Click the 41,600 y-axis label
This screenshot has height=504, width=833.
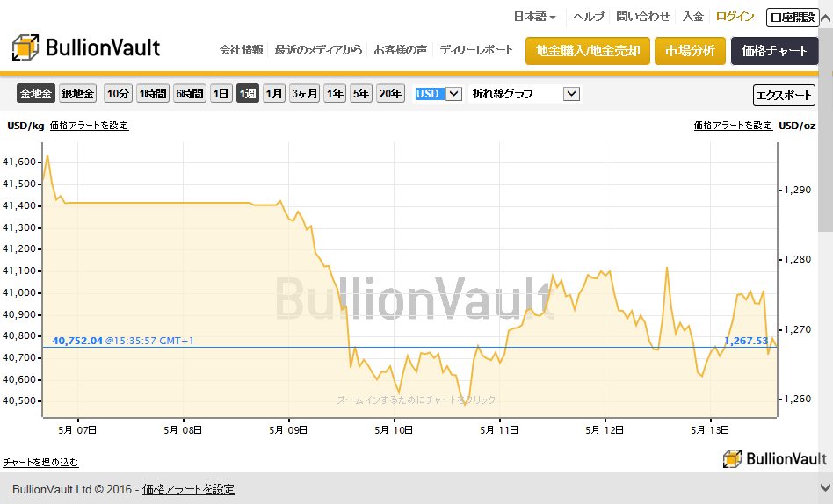point(19,162)
